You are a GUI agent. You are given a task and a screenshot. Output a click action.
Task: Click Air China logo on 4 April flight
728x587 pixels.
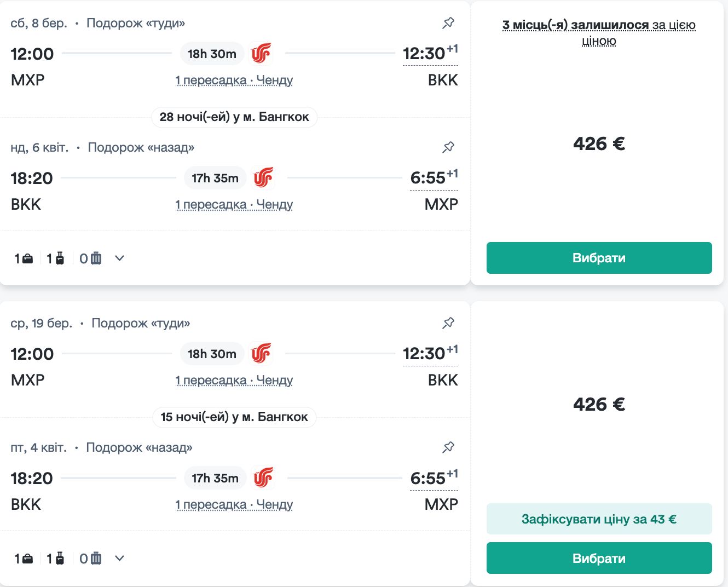pos(263,478)
